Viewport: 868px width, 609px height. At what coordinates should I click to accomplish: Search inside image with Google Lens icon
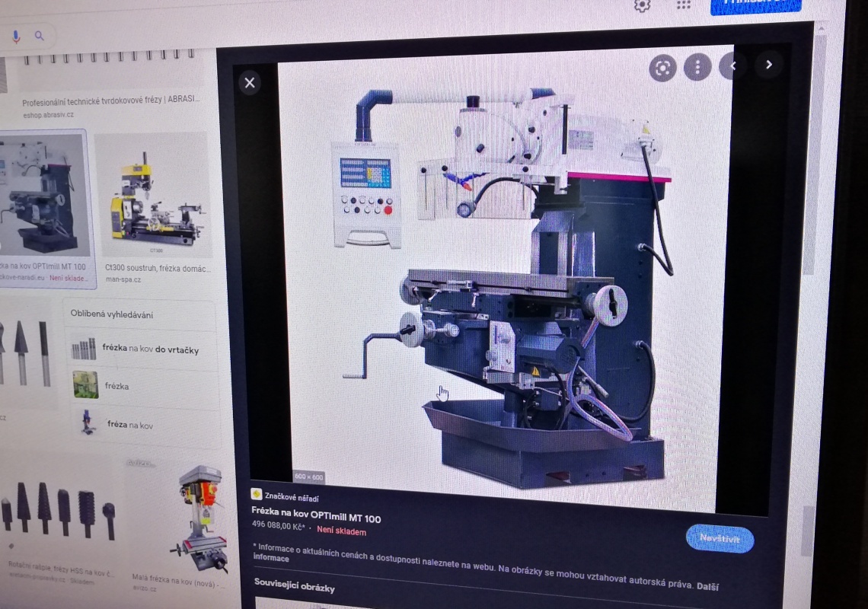coord(662,68)
